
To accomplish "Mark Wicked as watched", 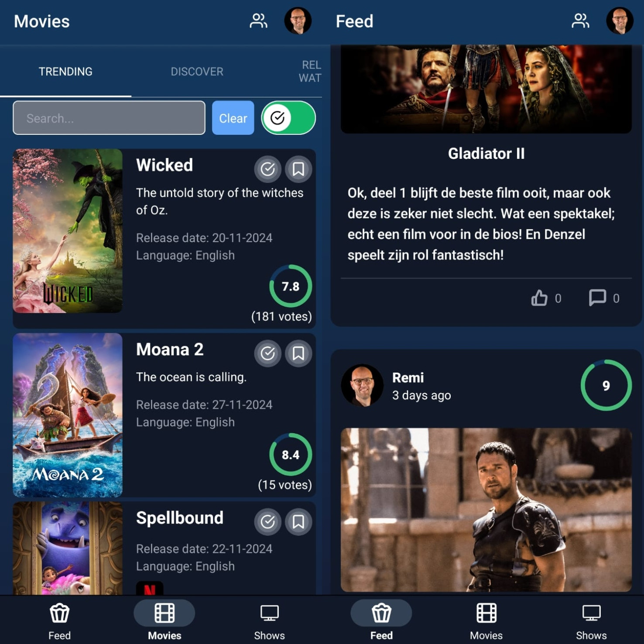I will (268, 169).
